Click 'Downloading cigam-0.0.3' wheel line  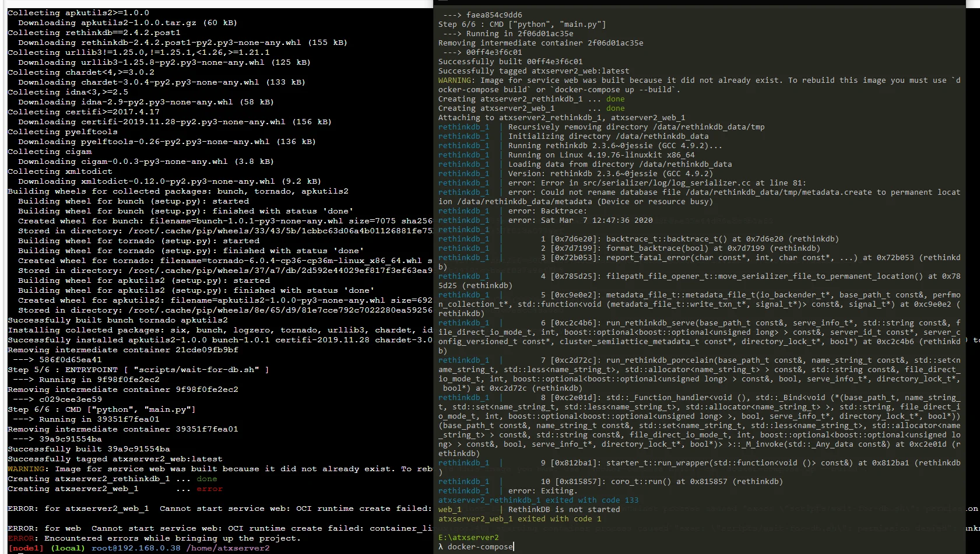146,162
